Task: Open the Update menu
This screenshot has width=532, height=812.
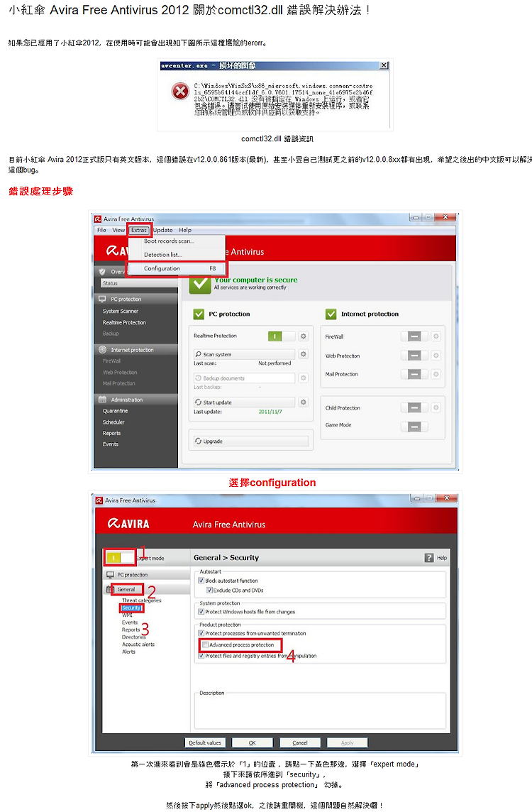Action: click(162, 230)
